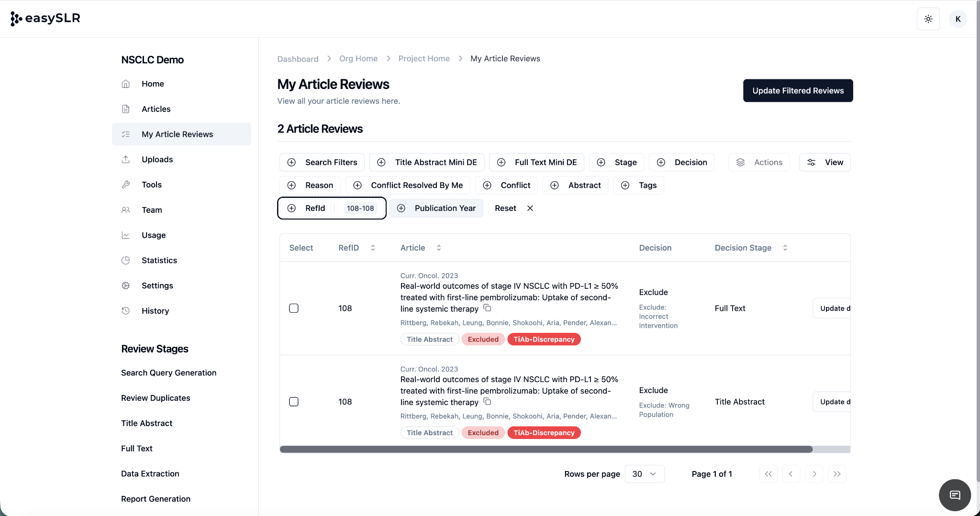This screenshot has width=980, height=516.
Task: Go to Full Text review stage
Action: 136,448
